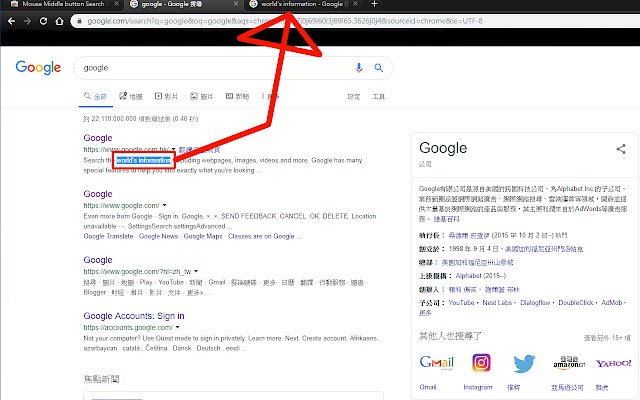The width and height of the screenshot is (640, 400).
Task: Select the 全部 (All) results tab
Action: [x=96, y=97]
